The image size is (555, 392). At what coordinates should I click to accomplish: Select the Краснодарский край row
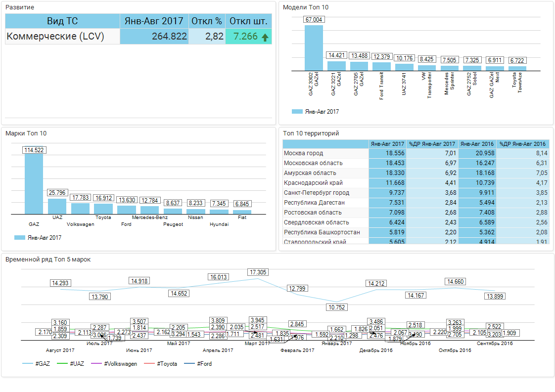[325, 183]
